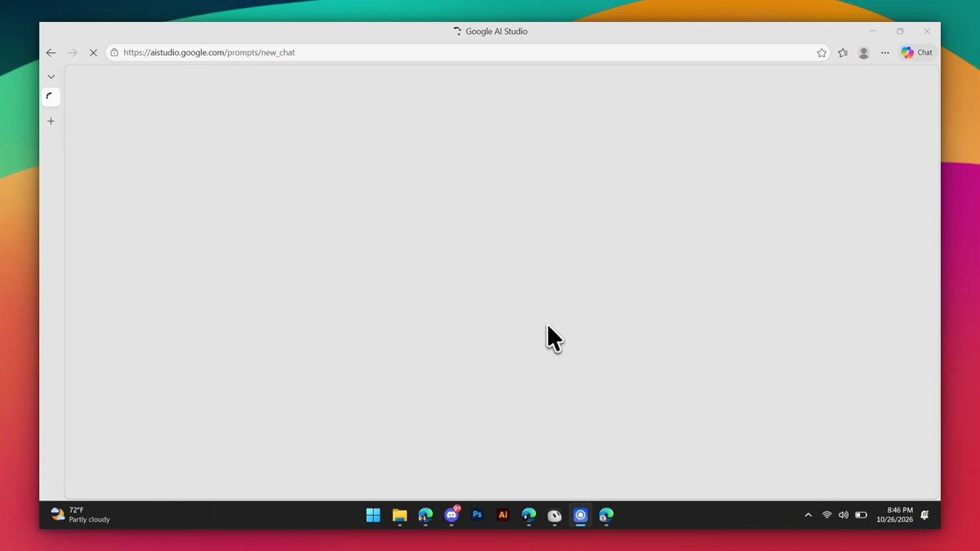Go back to the previous page
The image size is (980, 551).
tap(51, 52)
